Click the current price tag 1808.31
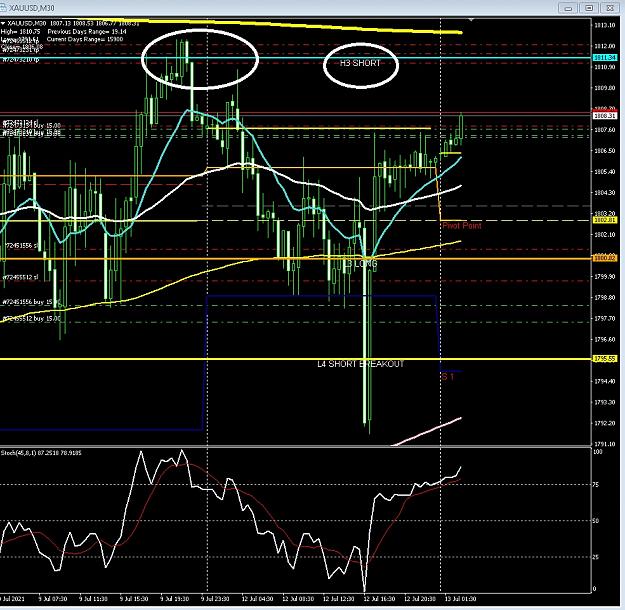Image resolution: width=625 pixels, height=610 pixels. (x=605, y=116)
